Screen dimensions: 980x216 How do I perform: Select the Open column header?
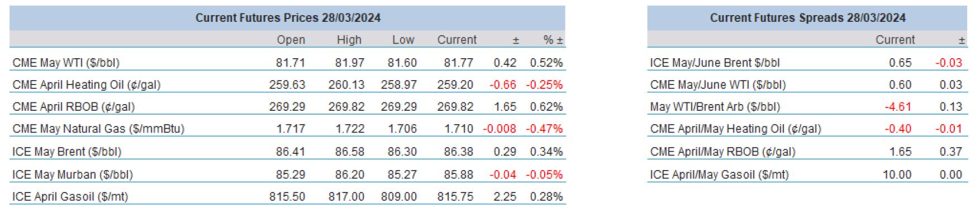click(291, 40)
